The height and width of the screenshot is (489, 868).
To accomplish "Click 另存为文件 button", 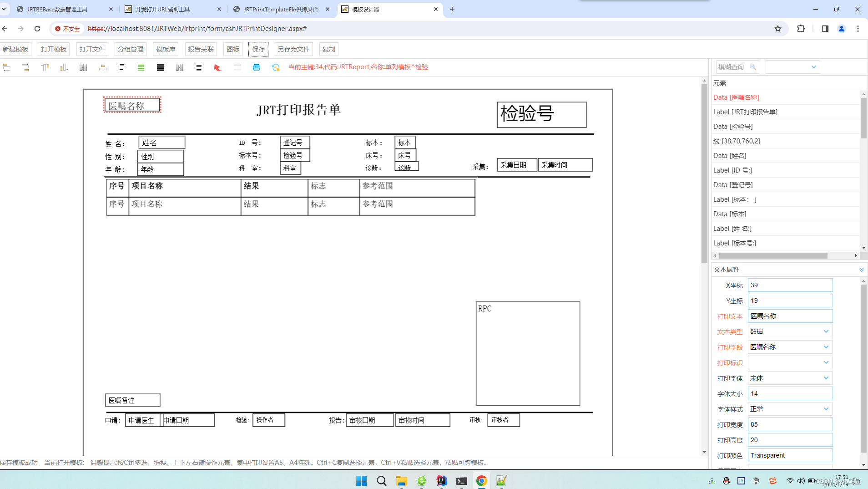I will (293, 49).
